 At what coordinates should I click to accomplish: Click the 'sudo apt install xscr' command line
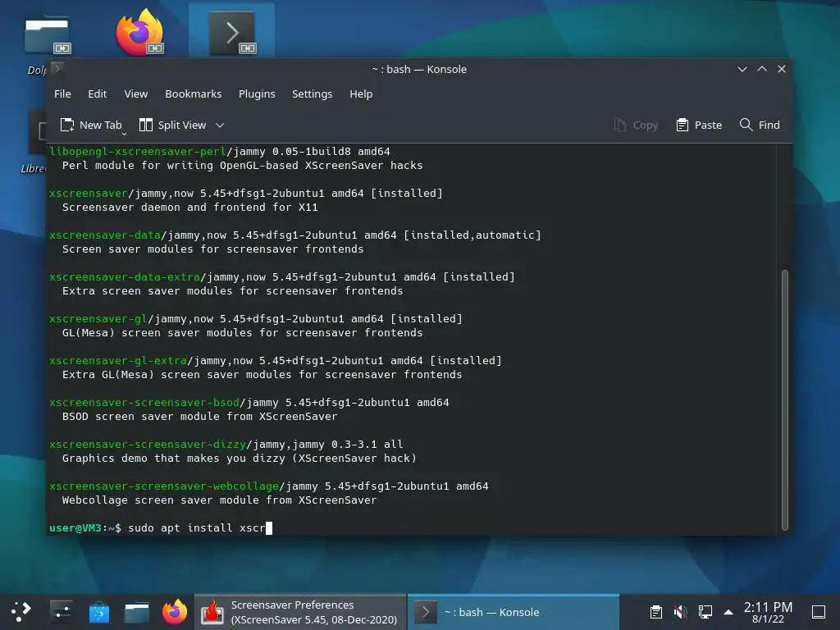(197, 527)
